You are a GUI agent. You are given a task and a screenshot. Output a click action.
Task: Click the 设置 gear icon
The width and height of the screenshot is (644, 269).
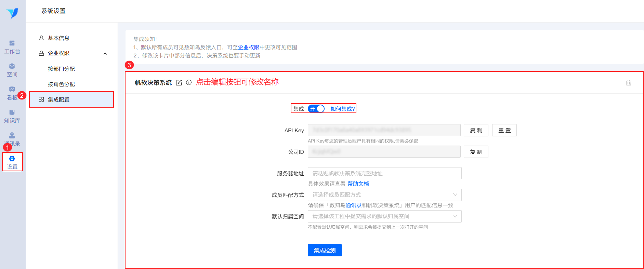coord(12,159)
